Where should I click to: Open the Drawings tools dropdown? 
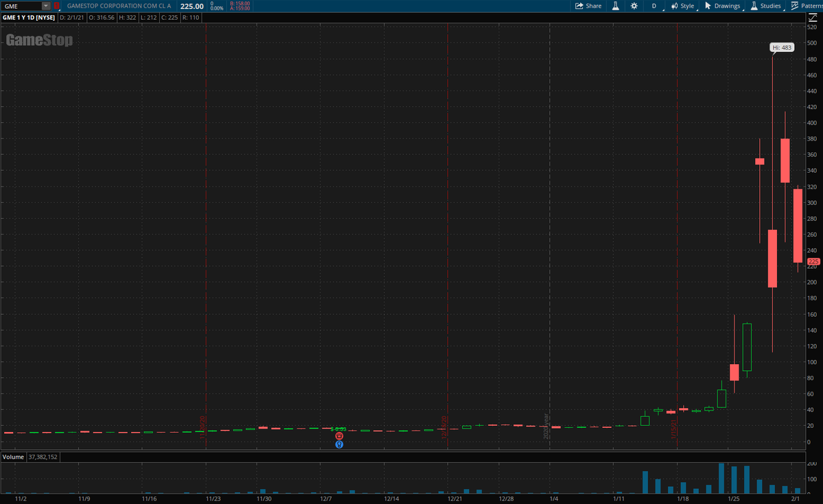pyautogui.click(x=723, y=5)
